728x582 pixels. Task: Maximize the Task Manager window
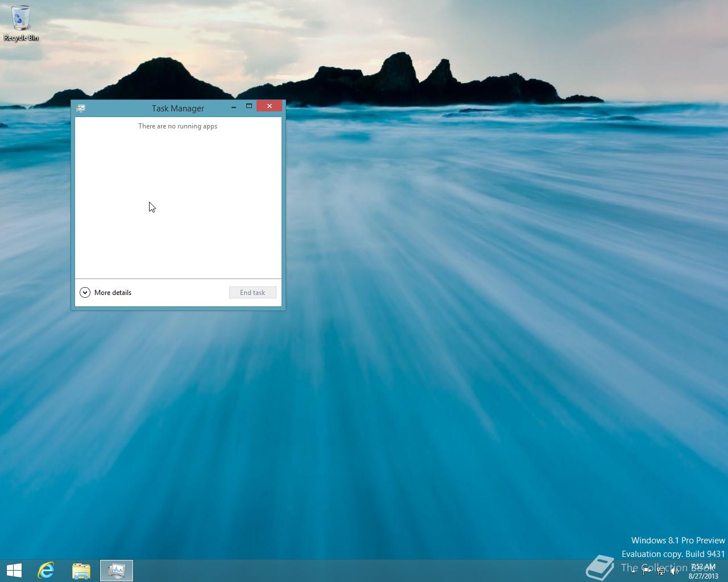tap(249, 106)
